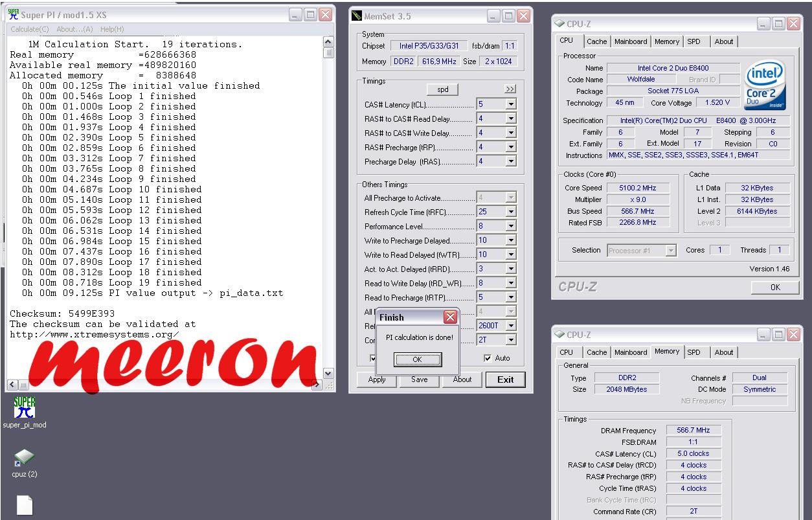This screenshot has width=812, height=520.
Task: Open the RAS# Precharge (tRP) dropdown
Action: (511, 147)
